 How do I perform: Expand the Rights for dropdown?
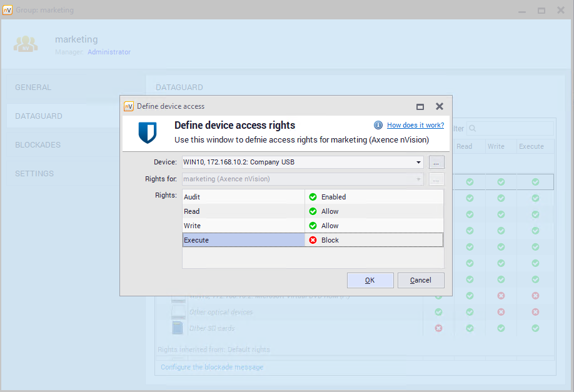(x=418, y=179)
